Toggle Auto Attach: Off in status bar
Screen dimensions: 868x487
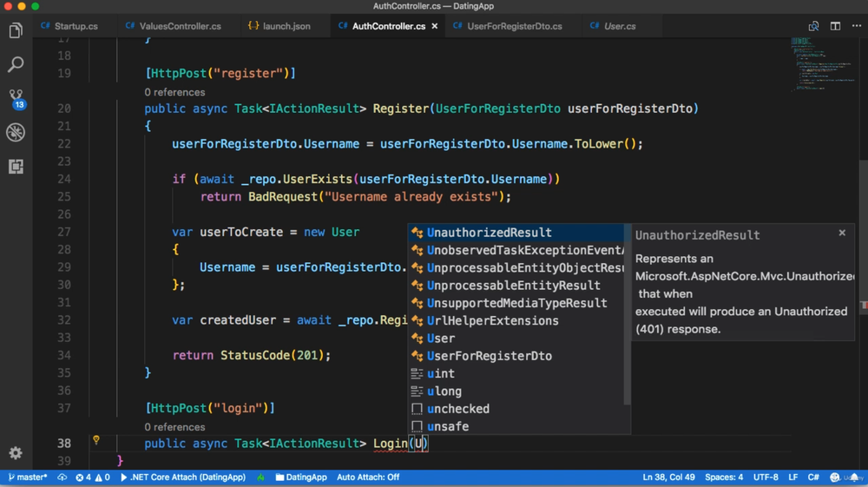coord(367,477)
